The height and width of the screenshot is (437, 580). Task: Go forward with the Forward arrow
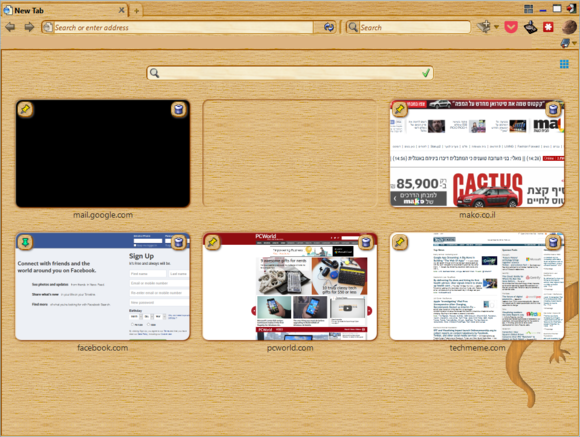click(29, 27)
